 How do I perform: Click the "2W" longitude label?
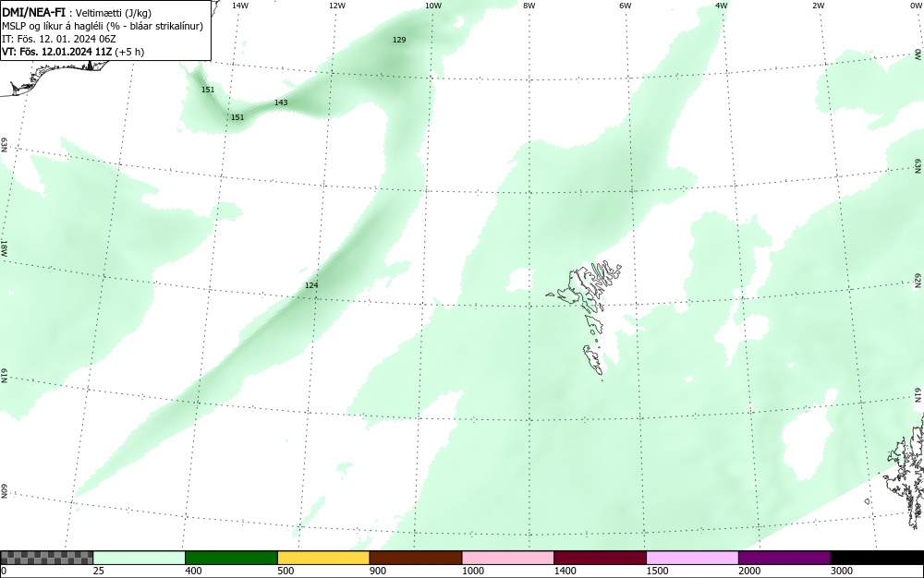click(x=818, y=6)
